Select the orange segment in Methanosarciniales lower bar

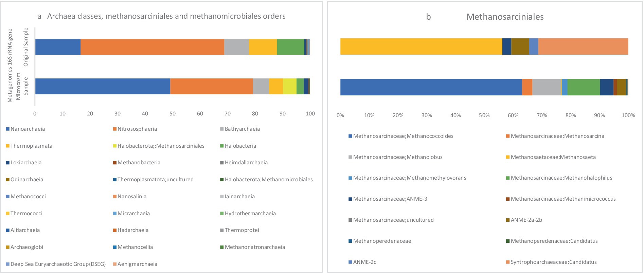(x=527, y=87)
